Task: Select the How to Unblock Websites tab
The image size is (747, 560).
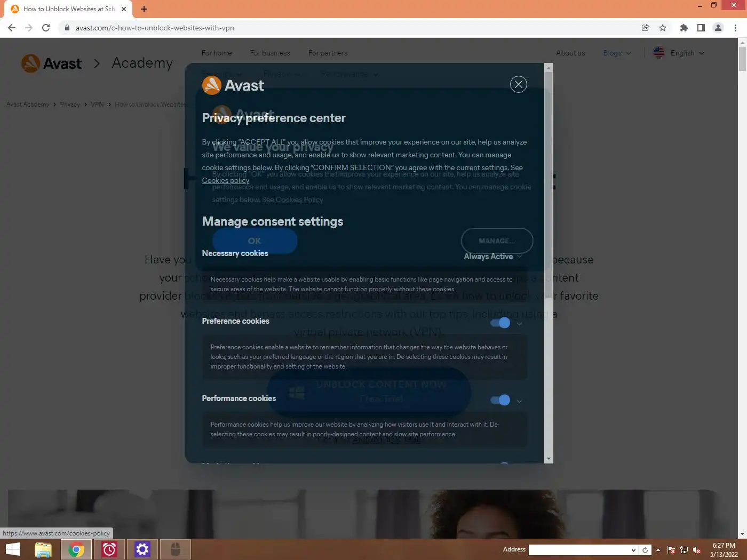Action: [68, 9]
